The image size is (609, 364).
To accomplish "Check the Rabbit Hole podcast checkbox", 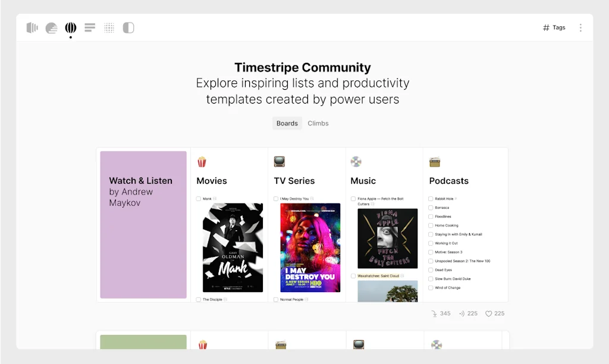I will pos(430,199).
